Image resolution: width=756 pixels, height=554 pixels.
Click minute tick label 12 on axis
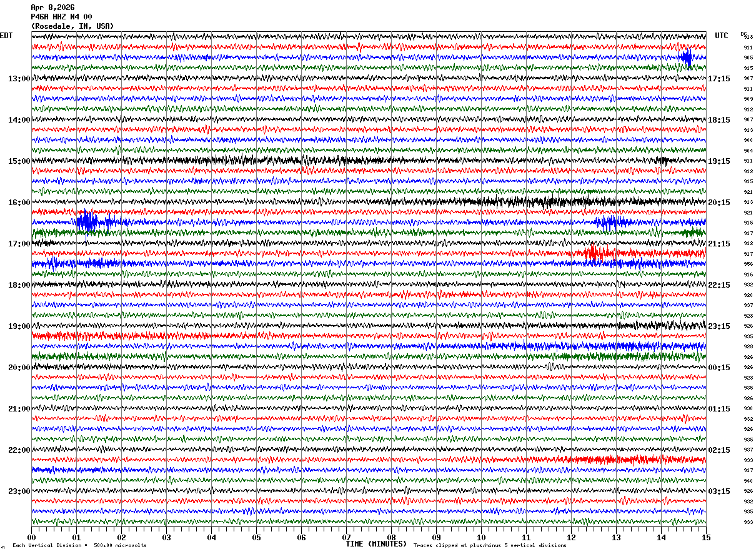click(x=571, y=537)
